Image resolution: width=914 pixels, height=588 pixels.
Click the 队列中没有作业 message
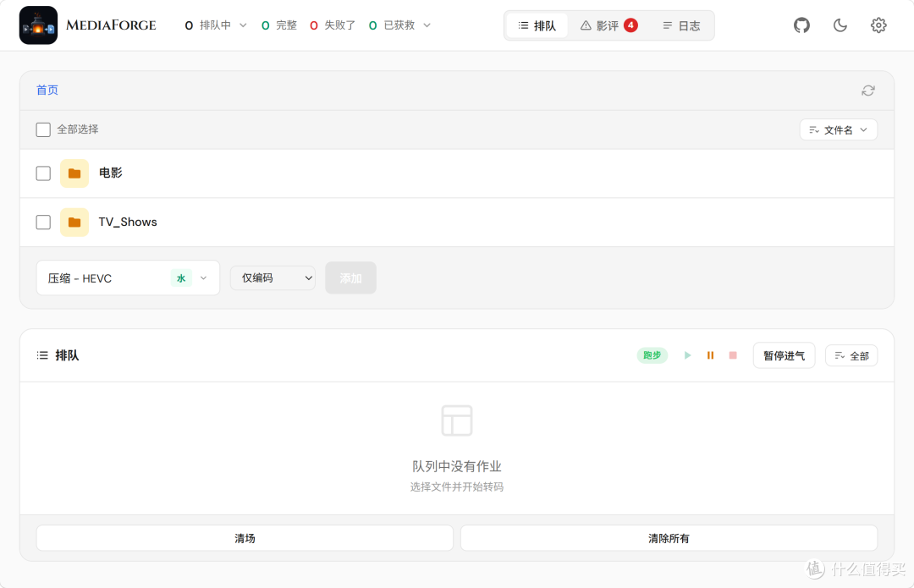coord(456,466)
